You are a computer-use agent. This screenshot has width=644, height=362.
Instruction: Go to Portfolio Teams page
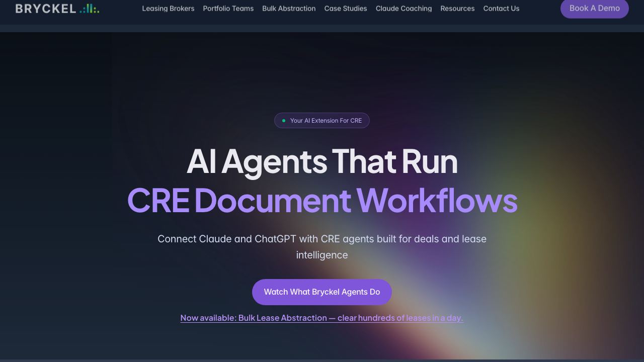click(228, 9)
